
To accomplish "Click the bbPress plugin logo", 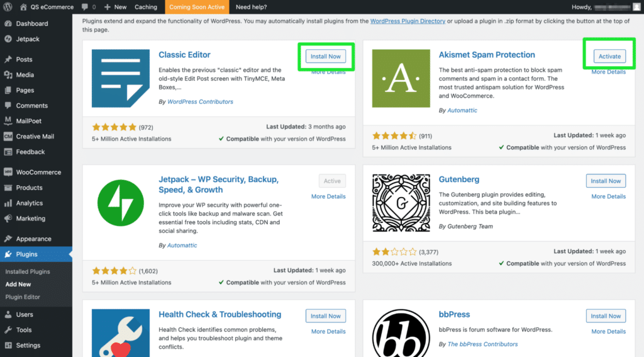I will pos(401,332).
